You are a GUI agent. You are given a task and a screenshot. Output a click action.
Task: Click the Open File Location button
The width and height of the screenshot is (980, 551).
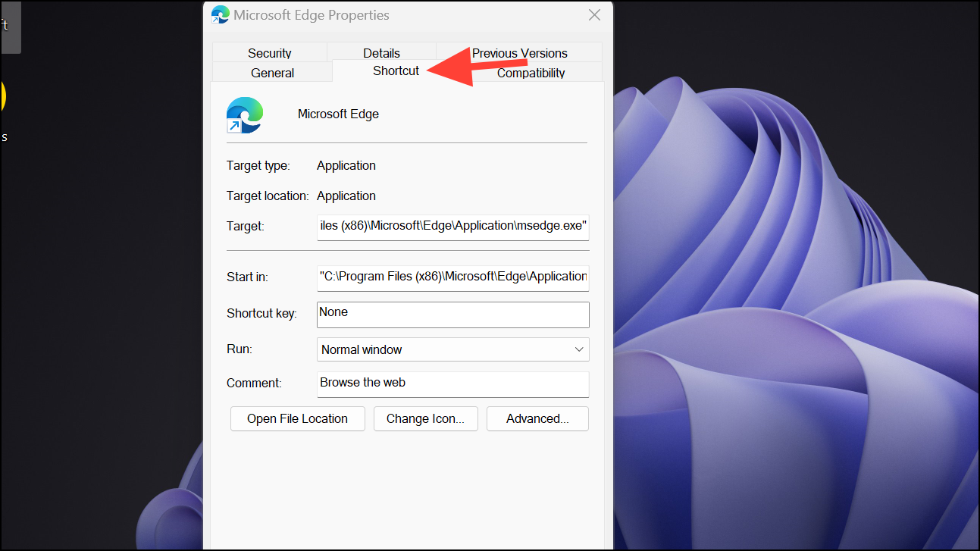pyautogui.click(x=297, y=418)
